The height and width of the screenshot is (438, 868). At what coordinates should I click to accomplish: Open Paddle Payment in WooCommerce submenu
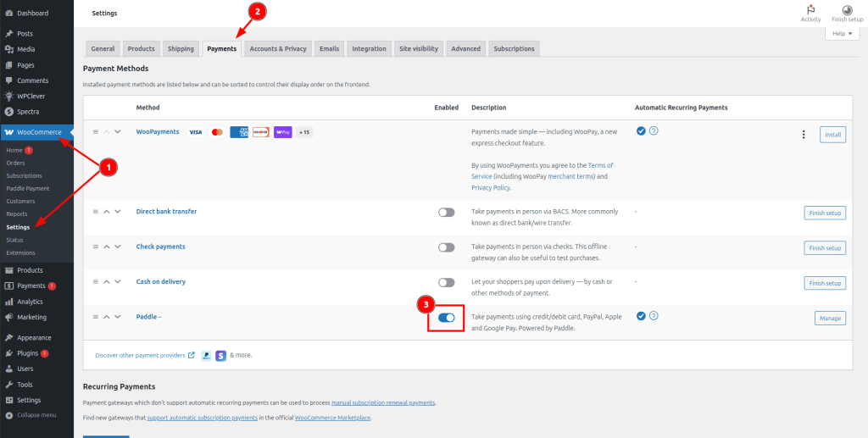coord(28,189)
